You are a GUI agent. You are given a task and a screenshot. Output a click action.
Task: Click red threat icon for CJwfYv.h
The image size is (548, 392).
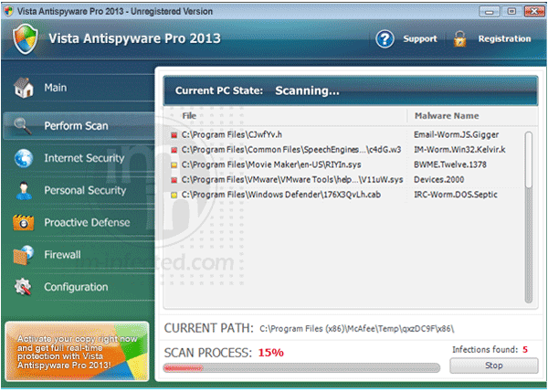174,135
